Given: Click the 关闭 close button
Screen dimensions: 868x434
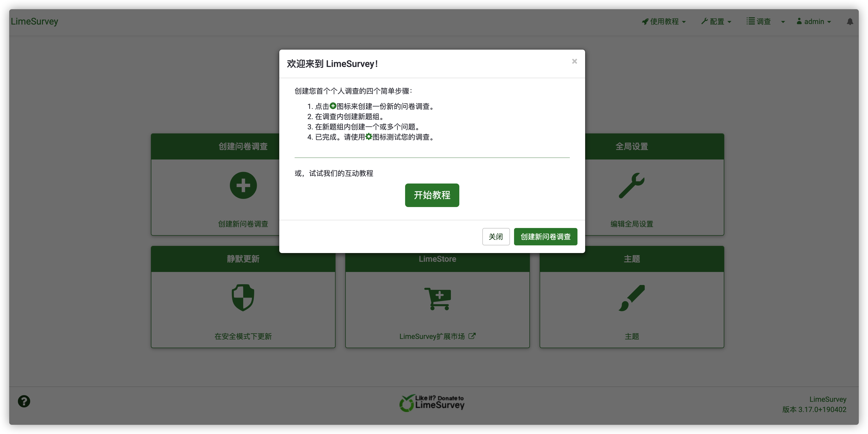Looking at the screenshot, I should [496, 237].
